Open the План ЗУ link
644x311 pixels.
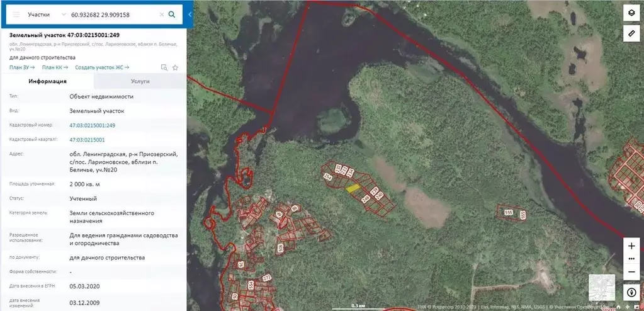(x=22, y=67)
